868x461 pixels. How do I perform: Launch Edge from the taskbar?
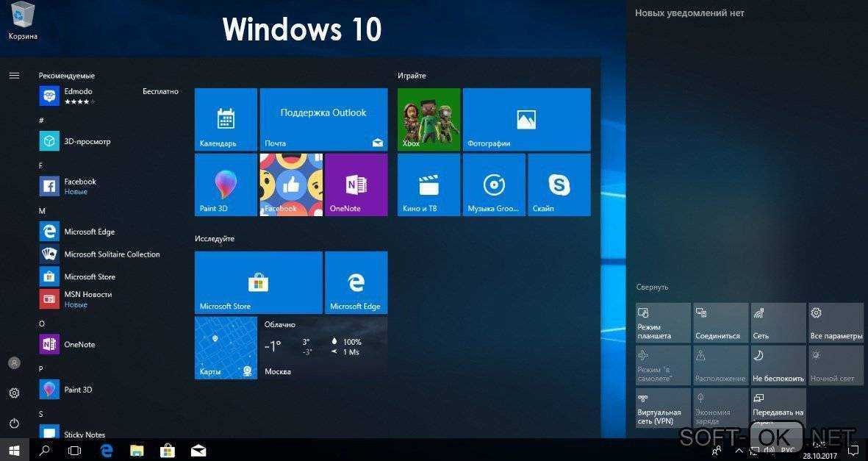pos(106,451)
